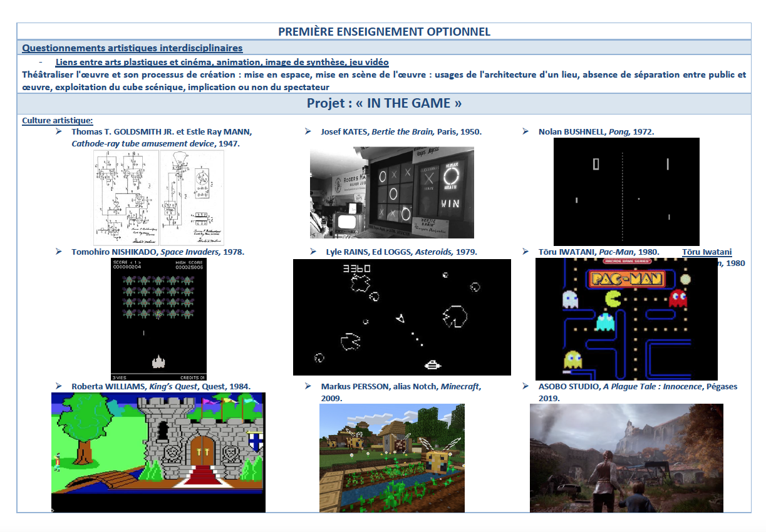766x532 pixels.
Task: Click the Tomohiro NISHIKADO Space Invaders caption
Action: click(x=157, y=252)
